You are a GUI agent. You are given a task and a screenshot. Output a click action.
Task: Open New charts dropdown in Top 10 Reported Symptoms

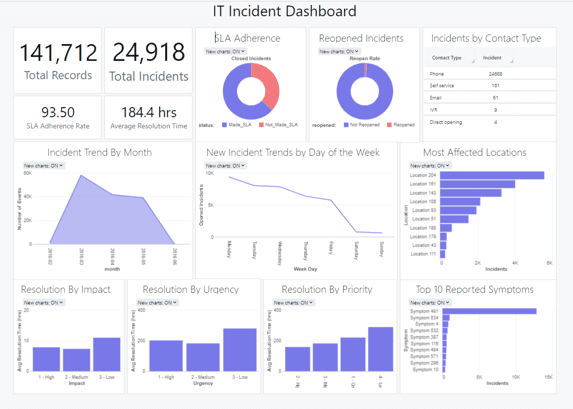tap(430, 303)
